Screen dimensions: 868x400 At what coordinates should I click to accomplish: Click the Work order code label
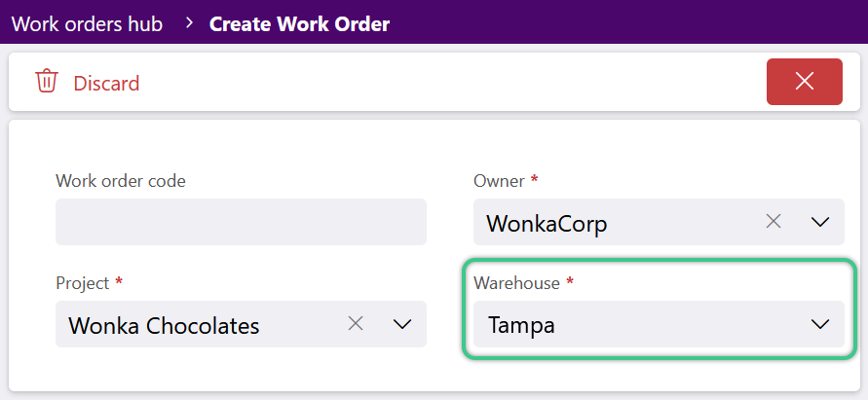pos(121,181)
